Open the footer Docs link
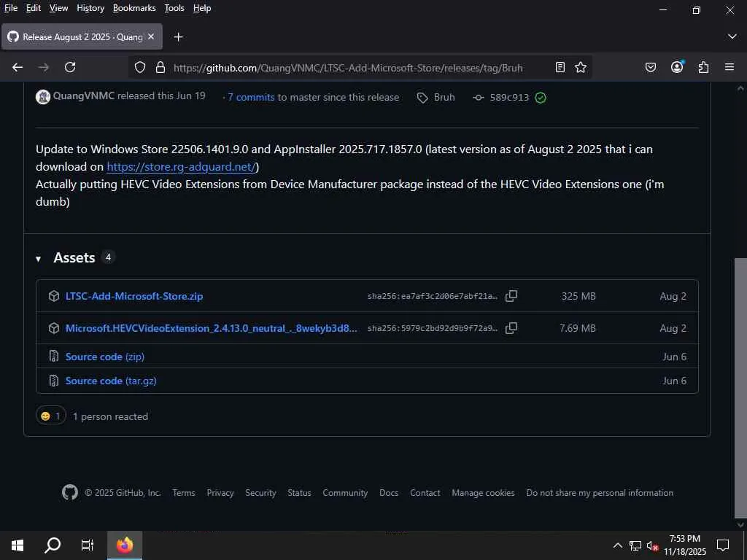Viewport: 747px width, 560px height. click(x=389, y=493)
